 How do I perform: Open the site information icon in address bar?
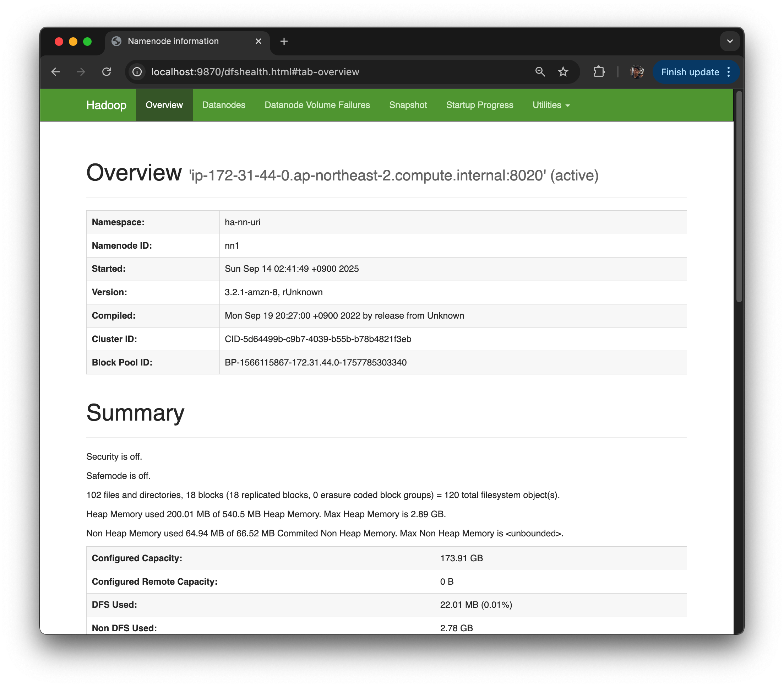[137, 72]
